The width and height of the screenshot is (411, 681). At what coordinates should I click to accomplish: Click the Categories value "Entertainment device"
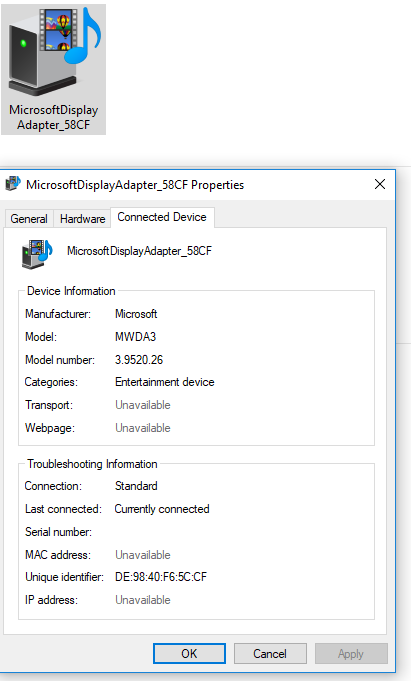pyautogui.click(x=165, y=382)
